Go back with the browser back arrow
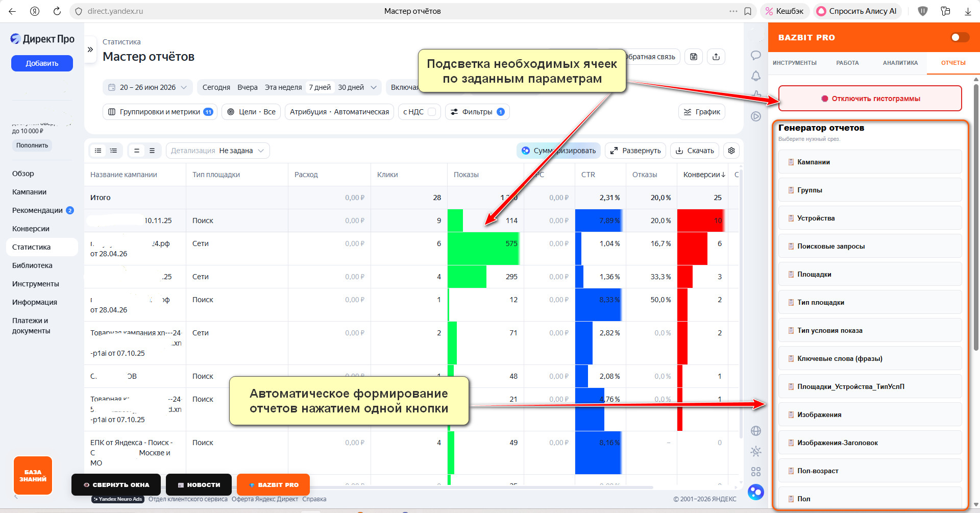Viewport: 980px width, 513px height. [x=12, y=11]
